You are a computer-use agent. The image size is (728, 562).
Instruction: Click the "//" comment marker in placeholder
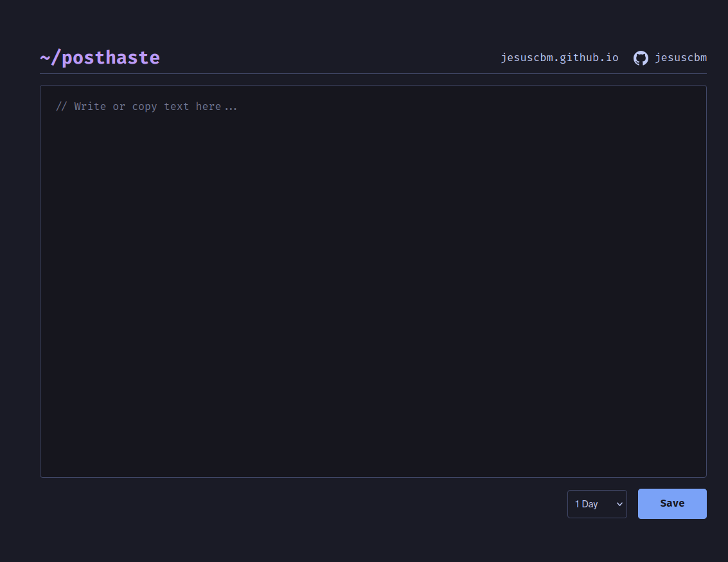[x=61, y=107]
